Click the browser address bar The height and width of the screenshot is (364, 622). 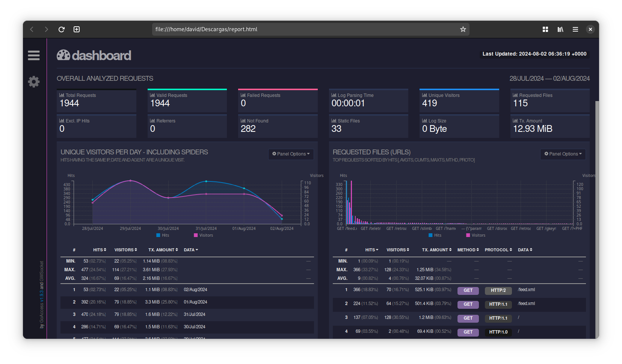tap(311, 29)
